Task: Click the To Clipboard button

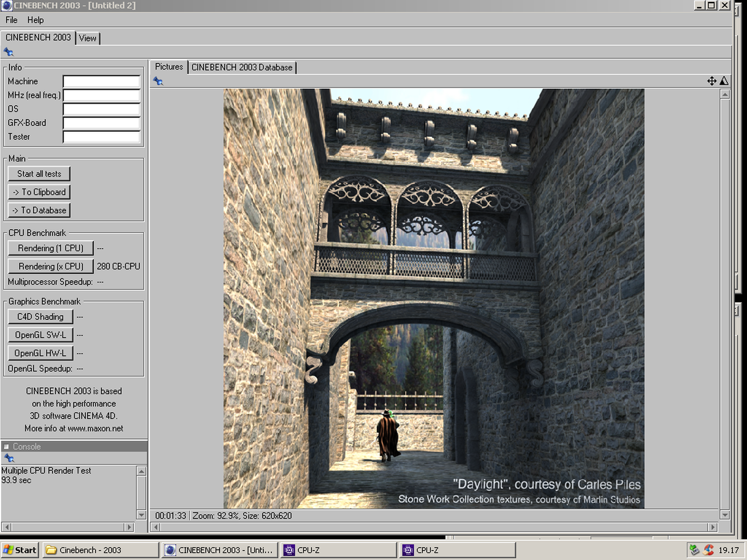Action: pos(39,192)
